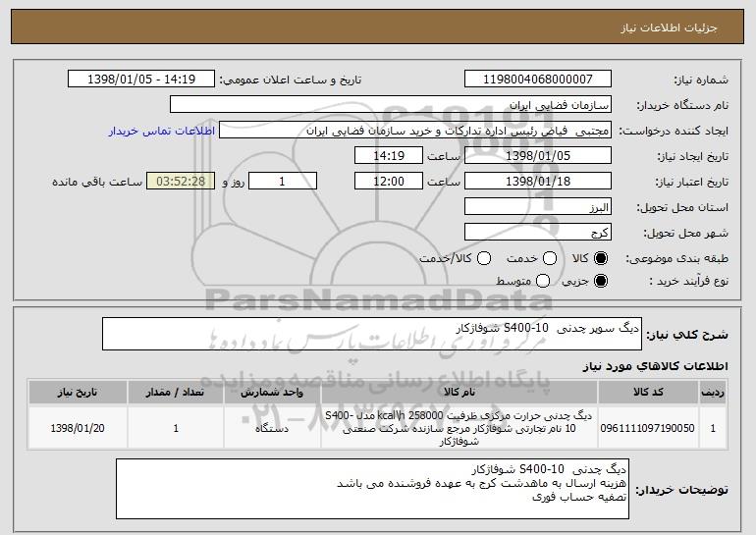Screen dimensions: 756x535
Task: Click the طبقه بندی موضوعی label
Action: 676,259
